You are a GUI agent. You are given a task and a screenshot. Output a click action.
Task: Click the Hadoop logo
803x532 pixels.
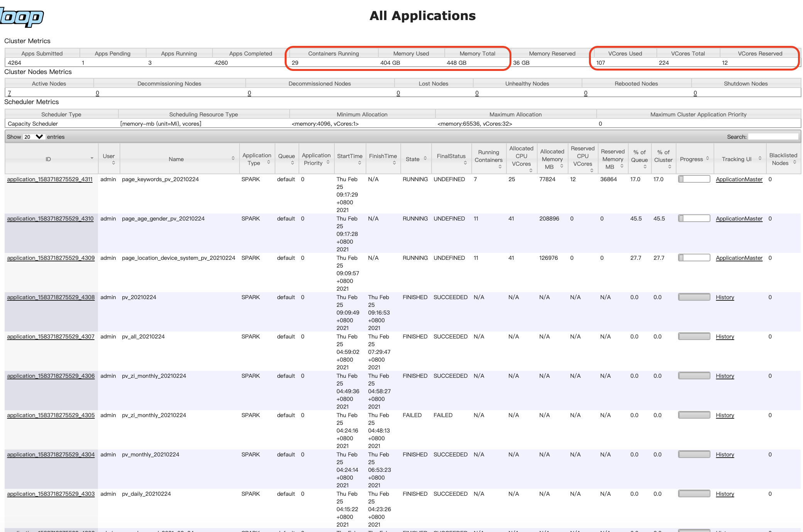[x=22, y=17]
